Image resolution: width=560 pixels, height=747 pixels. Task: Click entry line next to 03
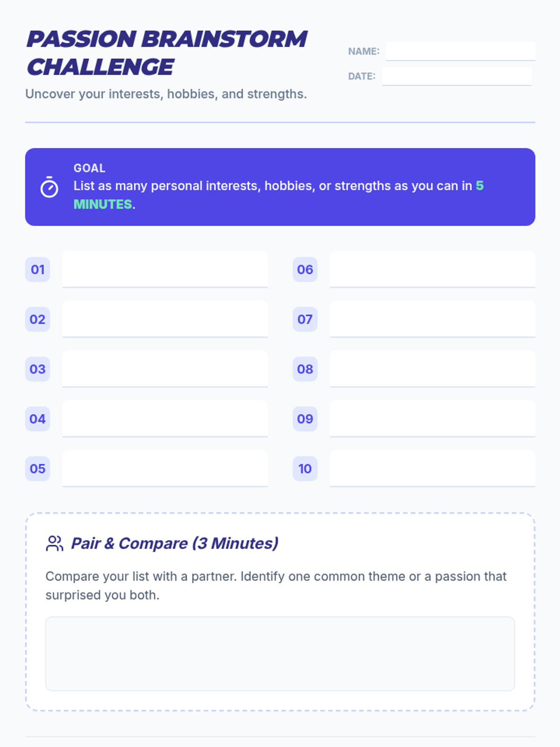[x=165, y=369]
